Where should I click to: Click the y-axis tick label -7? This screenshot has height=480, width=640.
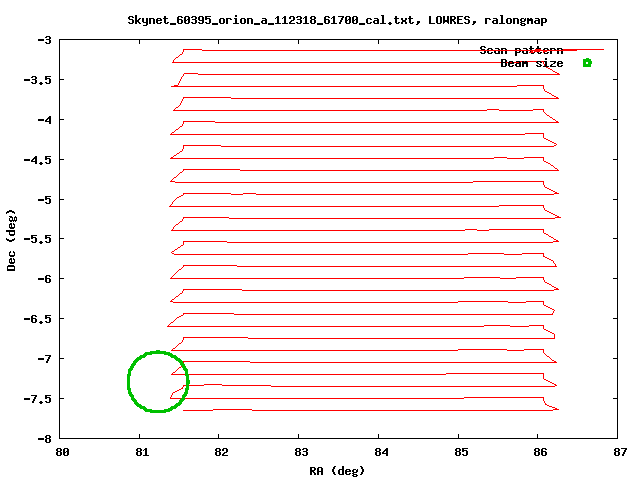pos(44,359)
